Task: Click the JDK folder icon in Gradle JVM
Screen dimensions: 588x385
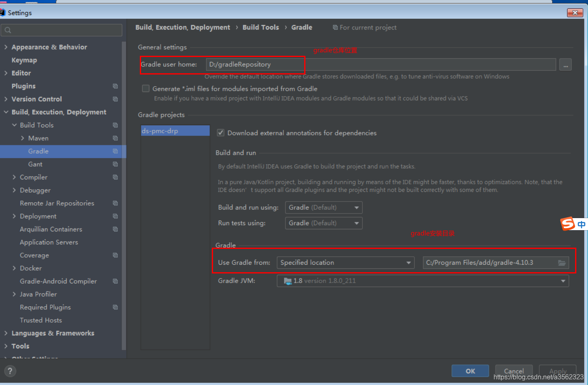Action: point(288,281)
